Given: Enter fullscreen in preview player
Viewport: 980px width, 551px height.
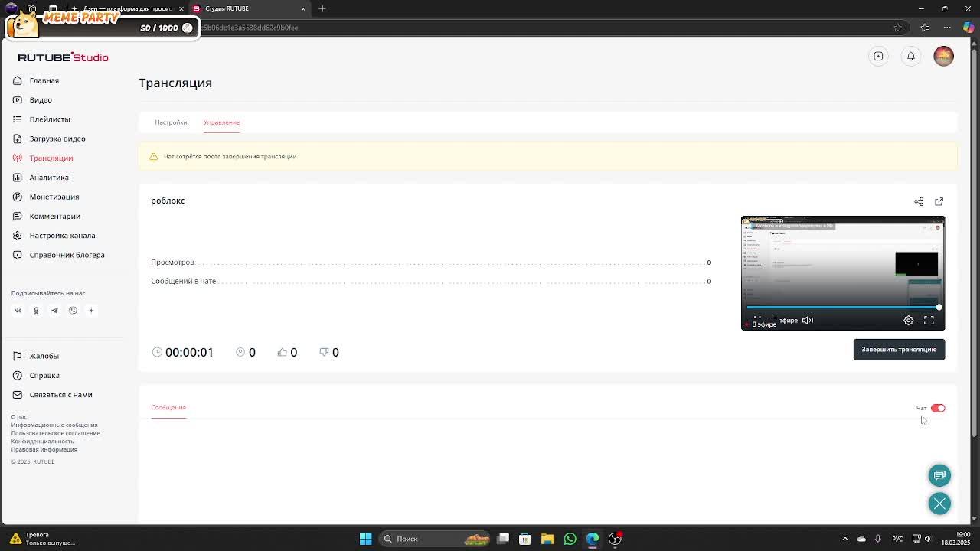Looking at the screenshot, I should point(929,321).
